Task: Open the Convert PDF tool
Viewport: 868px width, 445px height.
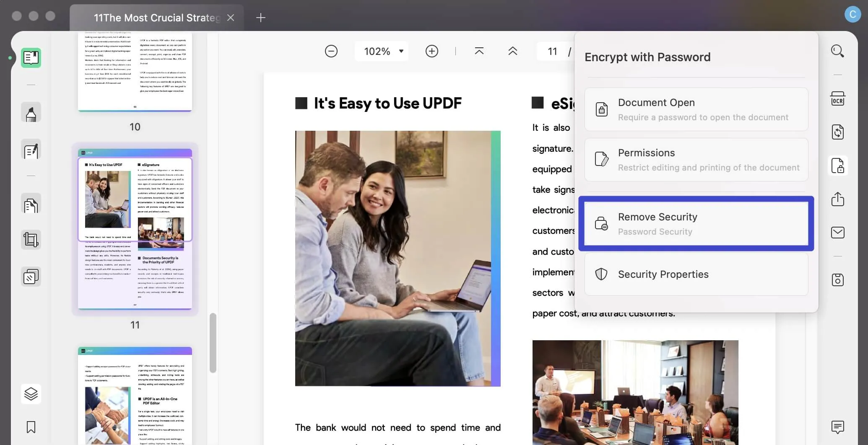Action: (837, 132)
